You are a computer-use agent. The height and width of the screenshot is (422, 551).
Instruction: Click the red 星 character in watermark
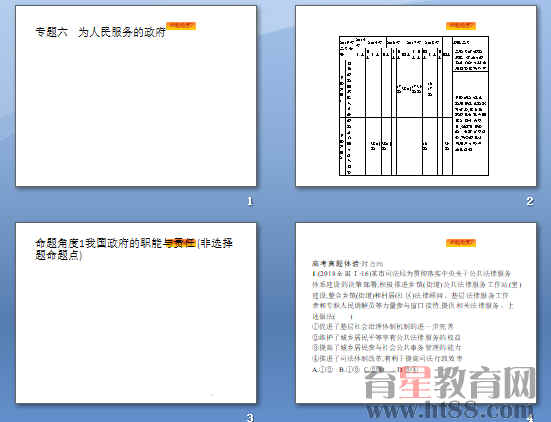416,383
